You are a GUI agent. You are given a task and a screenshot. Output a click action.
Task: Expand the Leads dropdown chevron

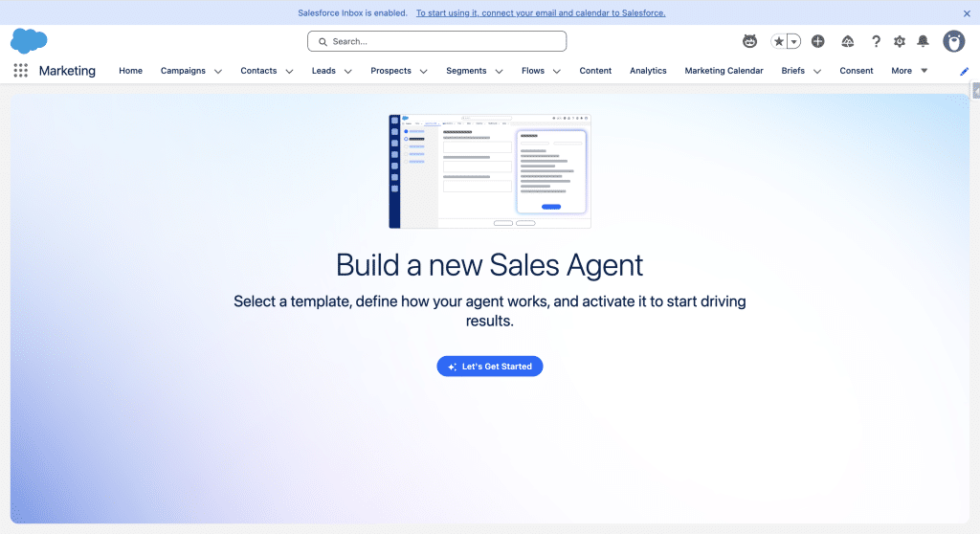tap(348, 71)
